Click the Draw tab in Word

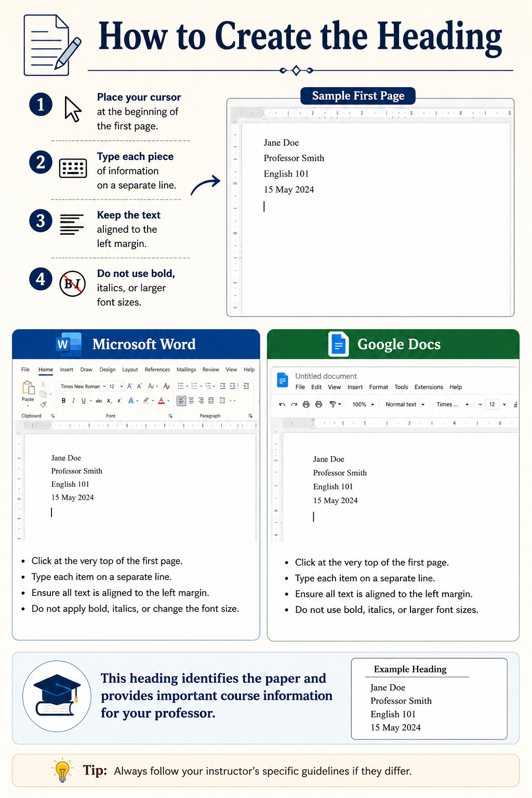pyautogui.click(x=86, y=370)
